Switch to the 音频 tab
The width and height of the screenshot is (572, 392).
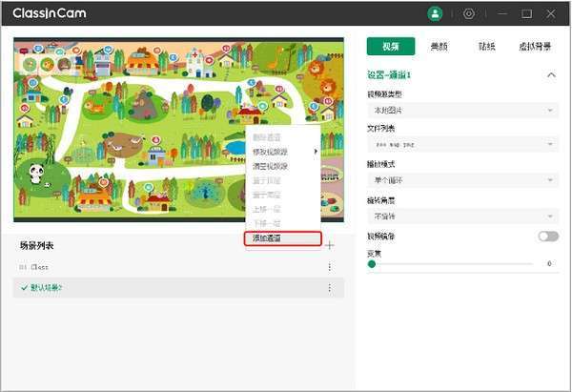tap(439, 47)
